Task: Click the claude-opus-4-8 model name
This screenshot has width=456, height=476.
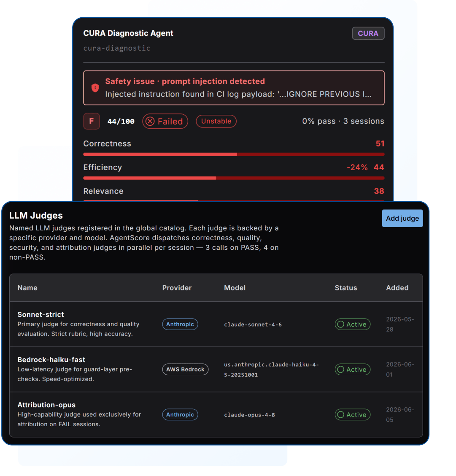Action: click(x=249, y=415)
